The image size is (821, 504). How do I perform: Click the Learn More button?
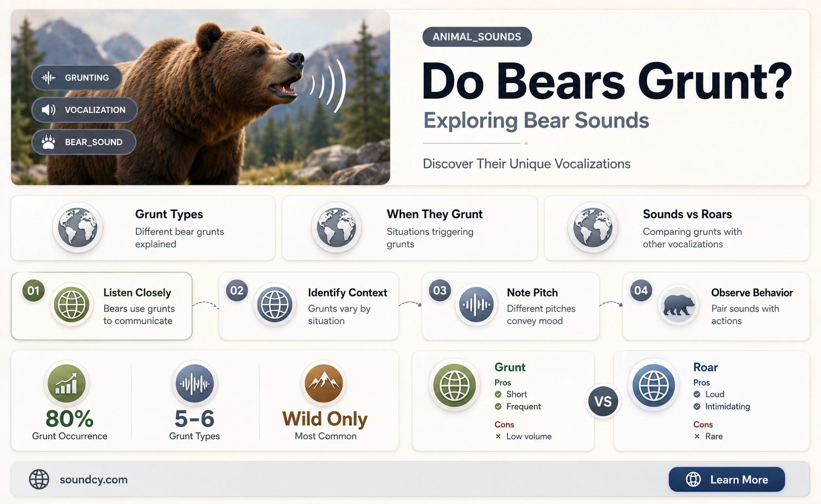pyautogui.click(x=727, y=479)
